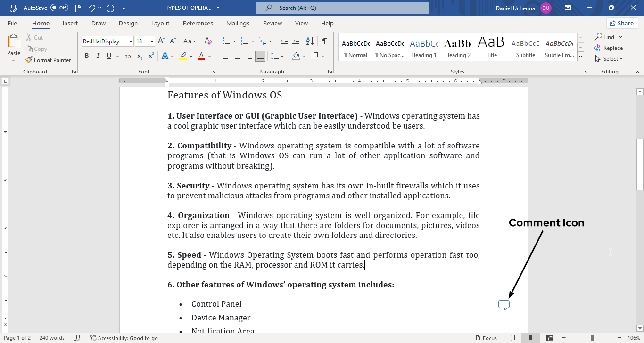Open the Insert ribbon tab
The width and height of the screenshot is (644, 343).
70,23
